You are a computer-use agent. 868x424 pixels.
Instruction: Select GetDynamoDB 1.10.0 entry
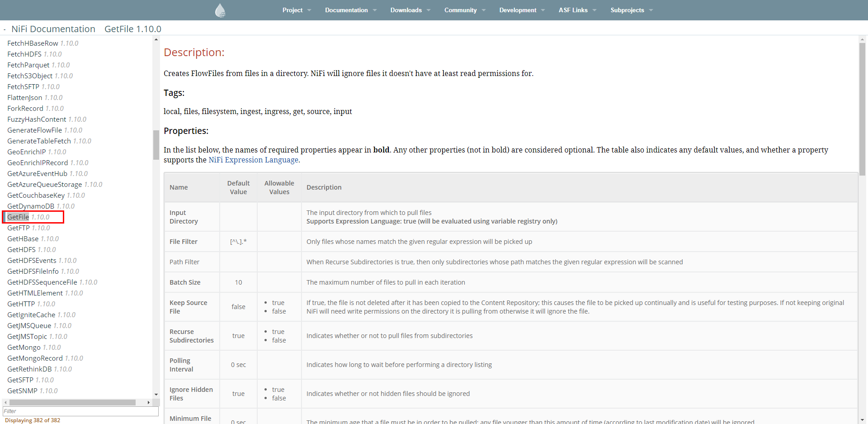point(41,206)
